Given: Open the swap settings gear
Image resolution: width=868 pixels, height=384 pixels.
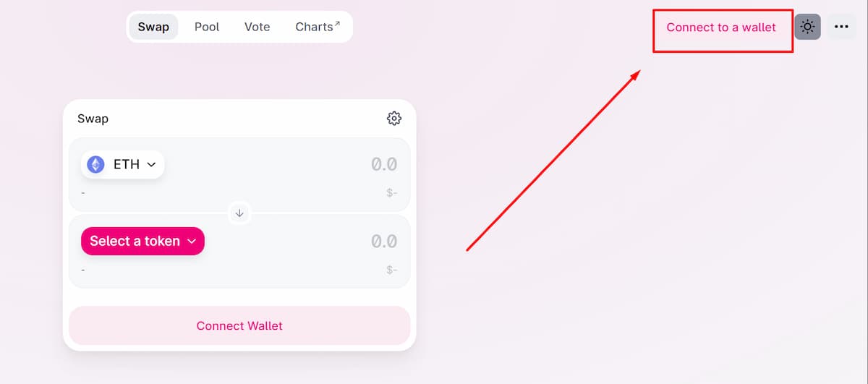Looking at the screenshot, I should click(394, 118).
